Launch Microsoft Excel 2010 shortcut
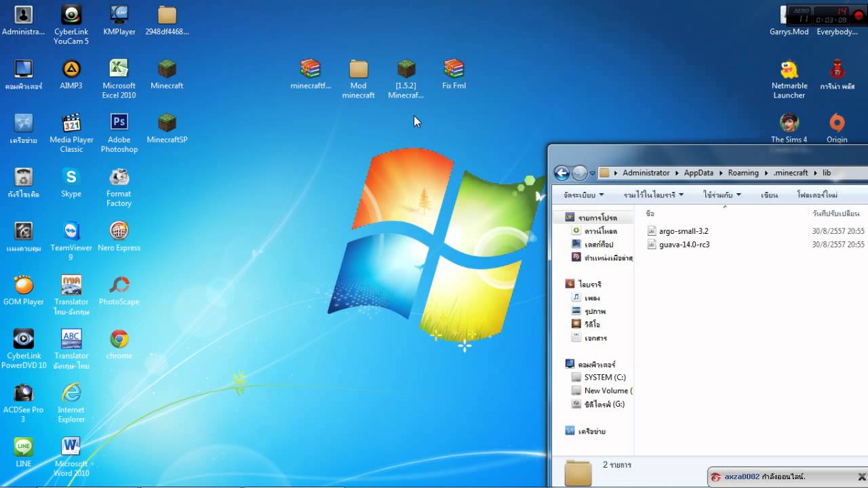The image size is (868, 488). [119, 79]
